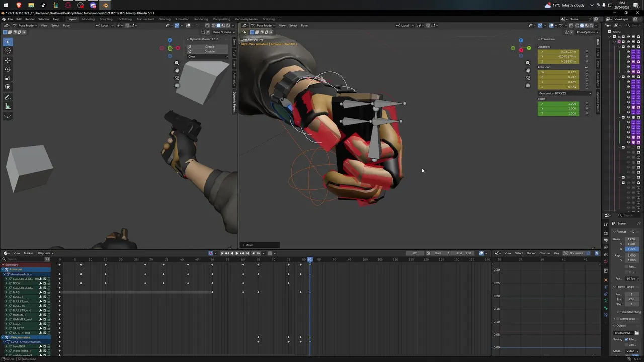Image resolution: width=644 pixels, height=362 pixels.
Task: Toggle X mirror option beside Pose Options, left
Action: point(207,32)
